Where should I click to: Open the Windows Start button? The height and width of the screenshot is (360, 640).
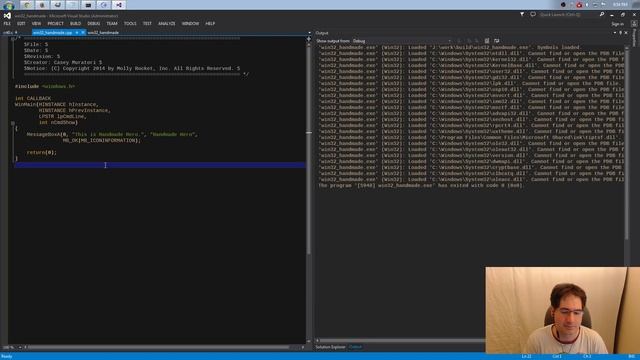[x=9, y=5]
